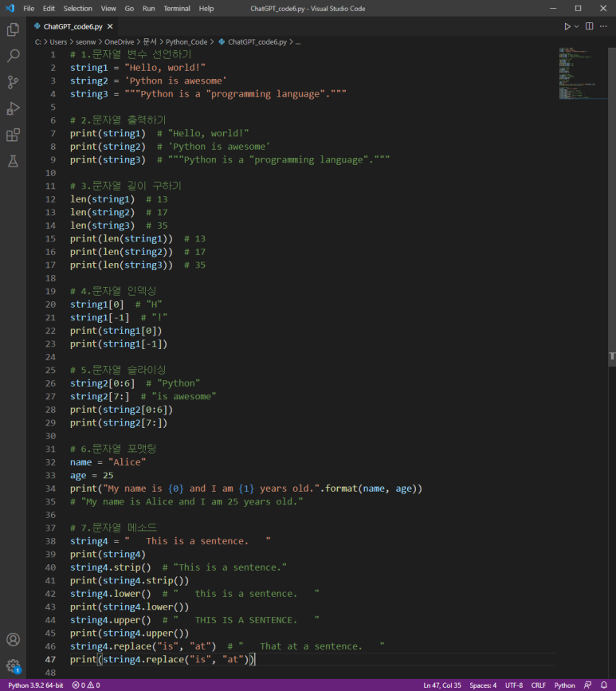The width and height of the screenshot is (616, 691).
Task: Open the Accounts menu icon
Action: click(x=14, y=639)
